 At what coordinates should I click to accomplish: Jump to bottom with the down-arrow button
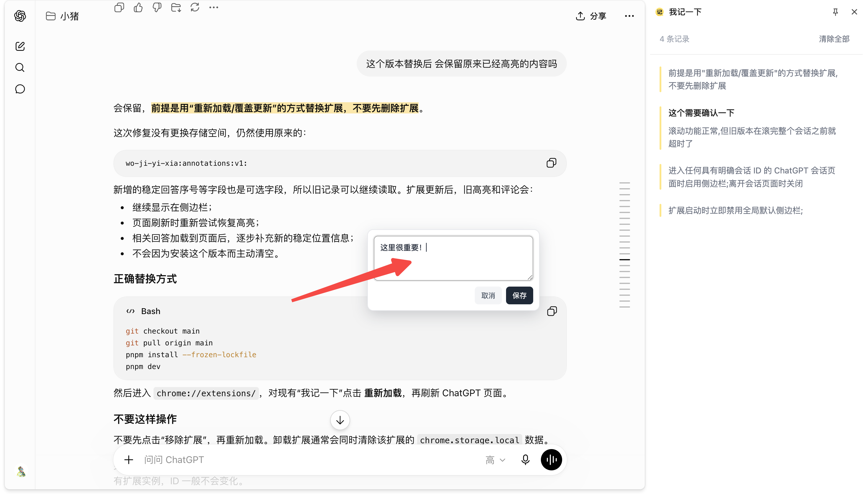[x=340, y=420]
